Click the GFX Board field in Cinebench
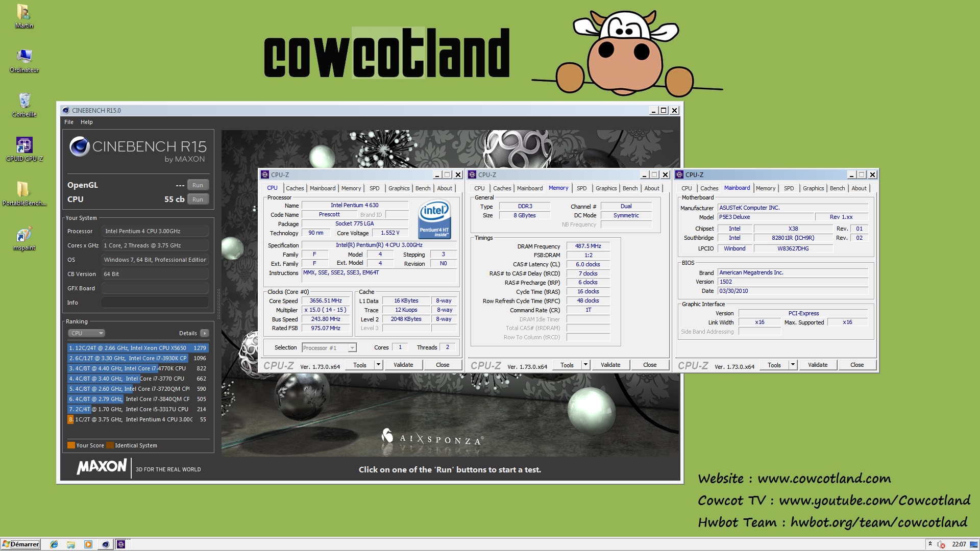This screenshot has height=551, width=980. click(x=155, y=288)
